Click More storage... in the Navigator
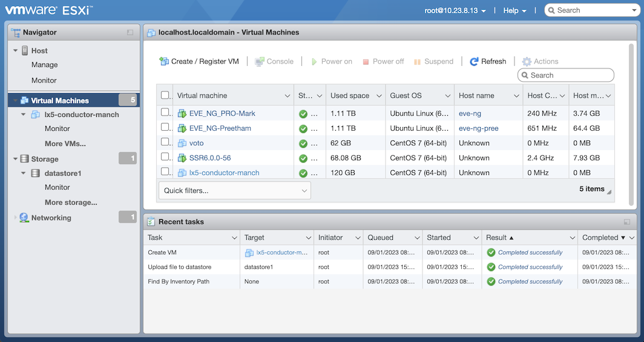The width and height of the screenshot is (644, 342). coord(71,203)
